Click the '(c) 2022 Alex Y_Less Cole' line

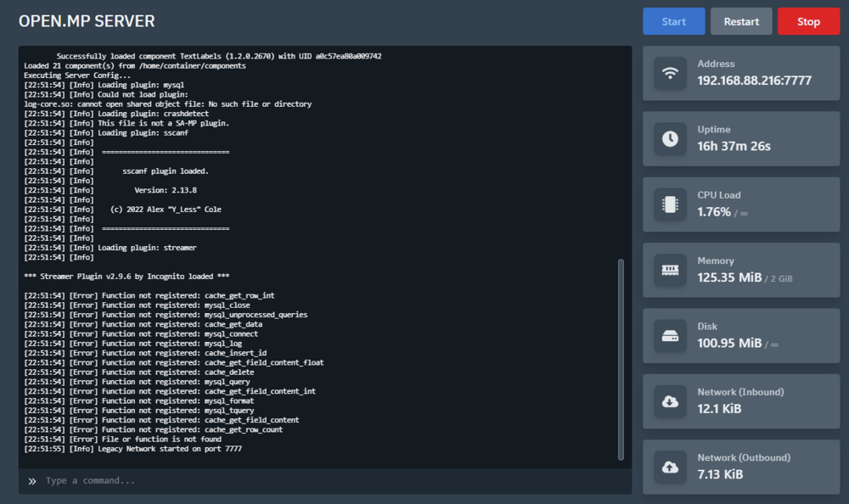[122, 209]
